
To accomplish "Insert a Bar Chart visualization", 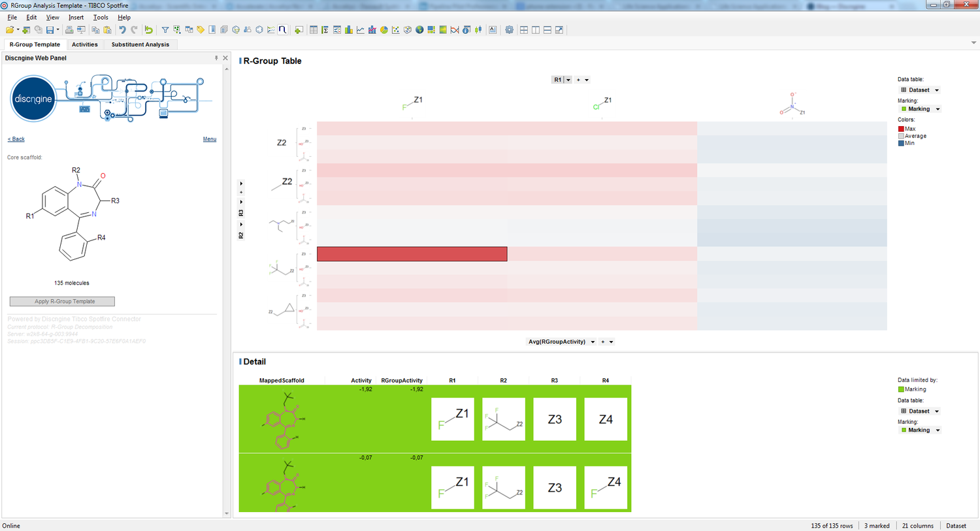I will click(x=348, y=30).
